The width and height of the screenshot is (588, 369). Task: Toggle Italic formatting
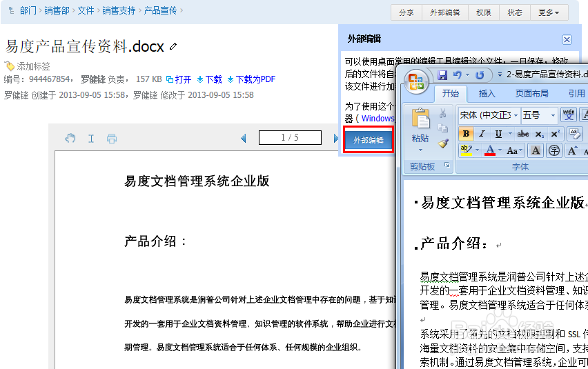[482, 134]
